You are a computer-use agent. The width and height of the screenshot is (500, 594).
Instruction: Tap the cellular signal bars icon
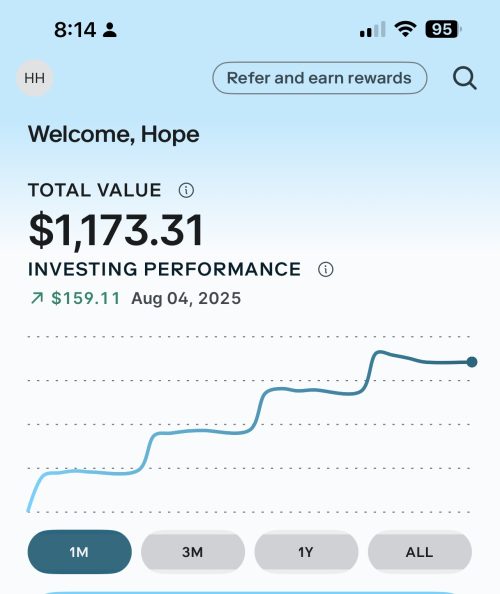372,29
